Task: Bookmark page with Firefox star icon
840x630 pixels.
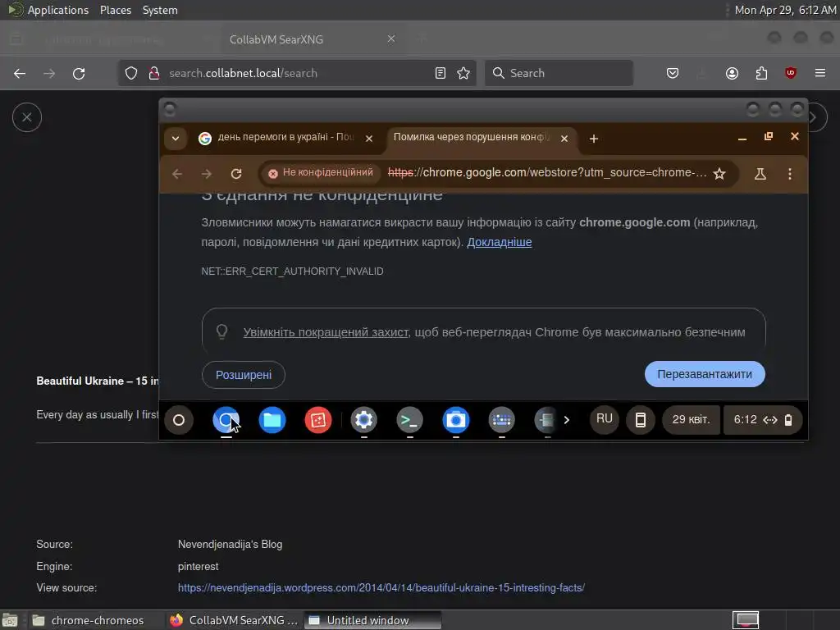Action: 463,73
